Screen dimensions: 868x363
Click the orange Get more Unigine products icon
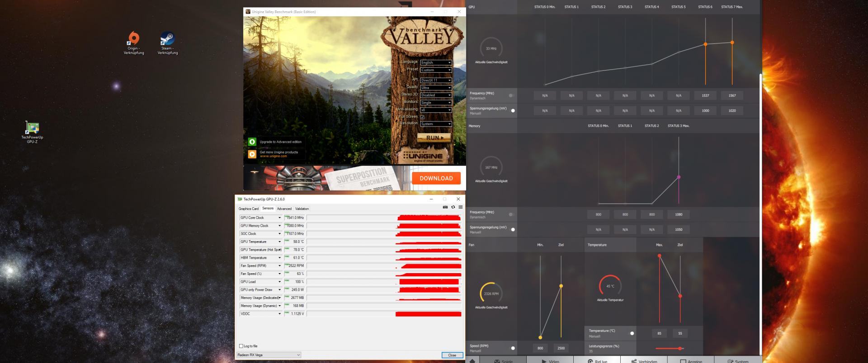(252, 154)
